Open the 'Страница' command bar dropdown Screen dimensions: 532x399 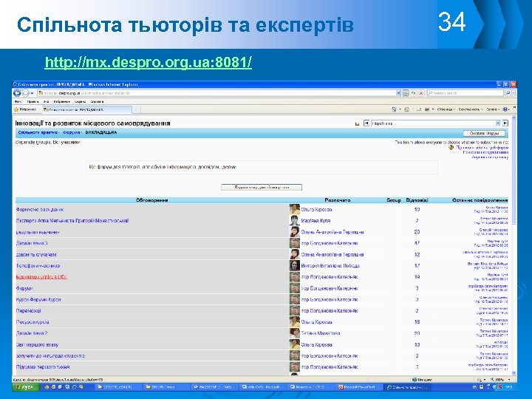(446, 109)
